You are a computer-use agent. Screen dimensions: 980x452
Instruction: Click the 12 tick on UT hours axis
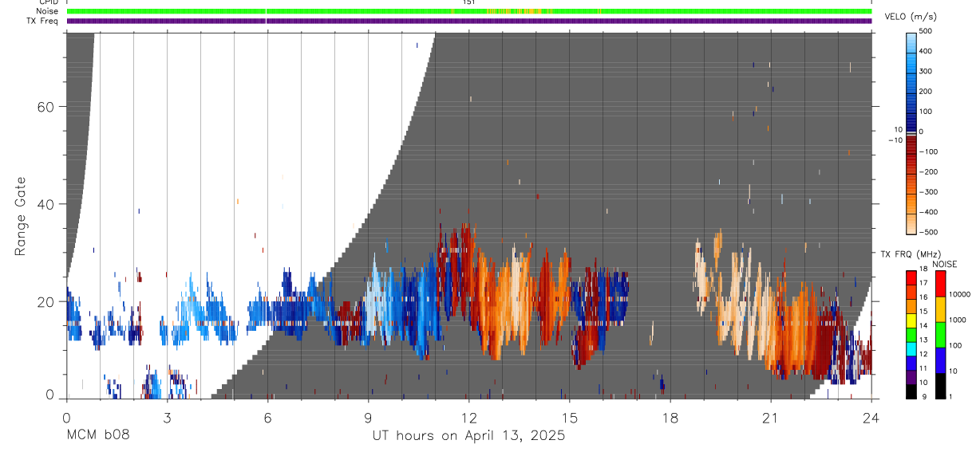468,417
